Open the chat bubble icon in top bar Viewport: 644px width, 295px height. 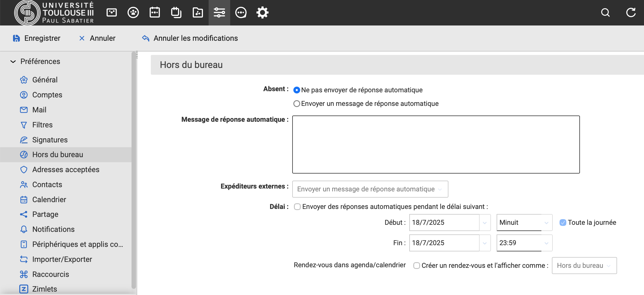(x=241, y=12)
